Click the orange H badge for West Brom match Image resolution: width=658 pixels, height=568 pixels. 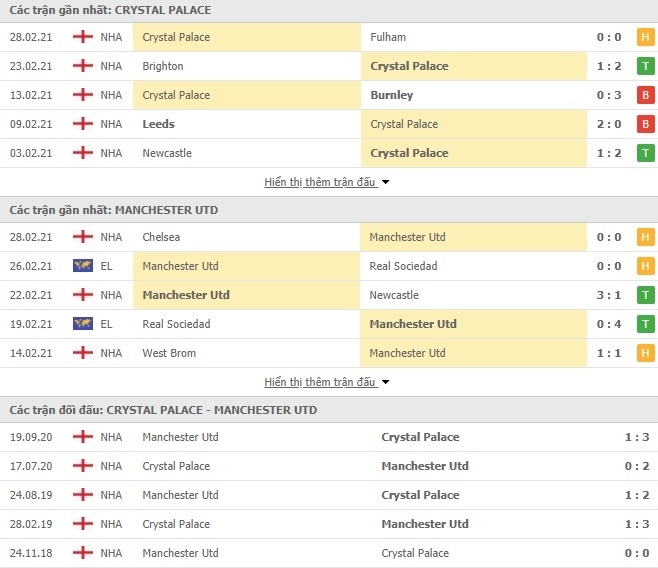coord(645,353)
